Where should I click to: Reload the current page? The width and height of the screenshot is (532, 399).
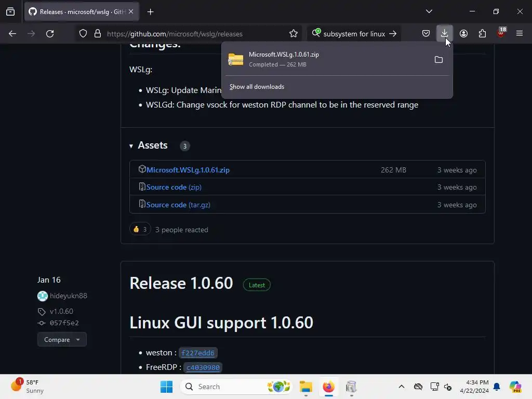coord(50,34)
